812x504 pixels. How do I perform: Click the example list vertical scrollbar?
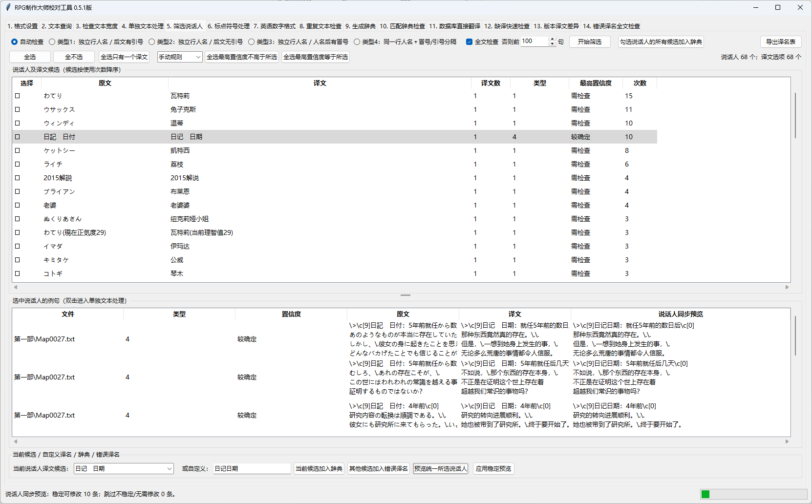click(x=795, y=336)
